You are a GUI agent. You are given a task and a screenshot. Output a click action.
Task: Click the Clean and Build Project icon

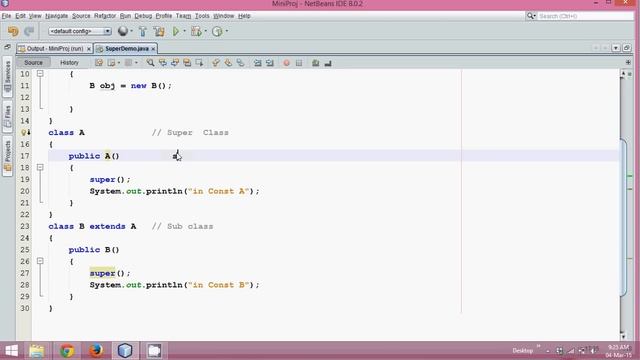pos(159,31)
